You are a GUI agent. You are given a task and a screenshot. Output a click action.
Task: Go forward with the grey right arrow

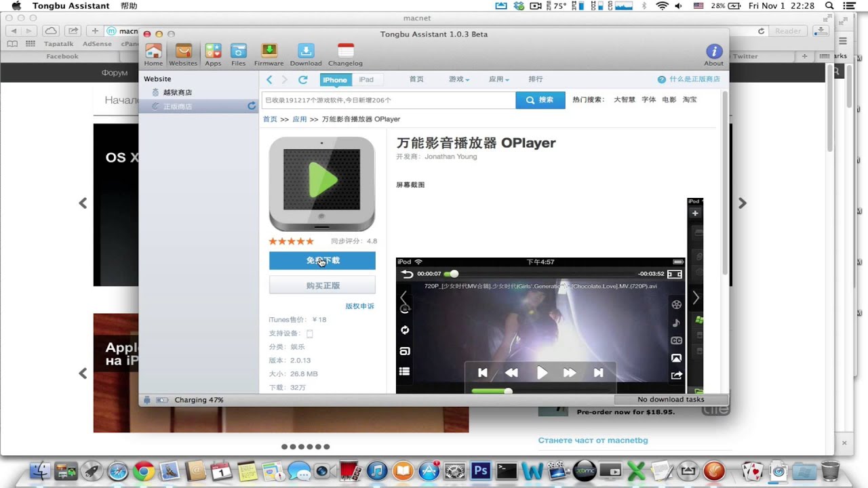coord(285,79)
